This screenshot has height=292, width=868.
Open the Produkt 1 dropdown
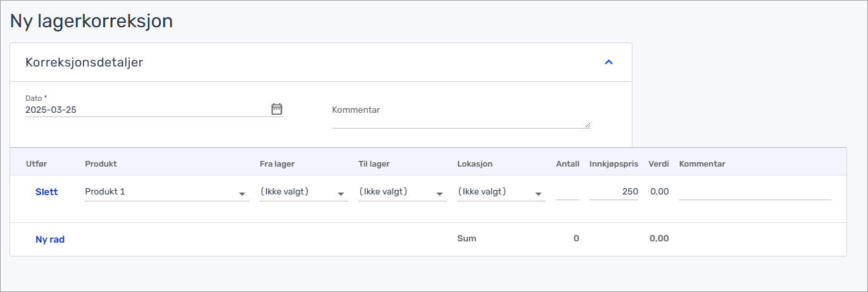(167, 192)
